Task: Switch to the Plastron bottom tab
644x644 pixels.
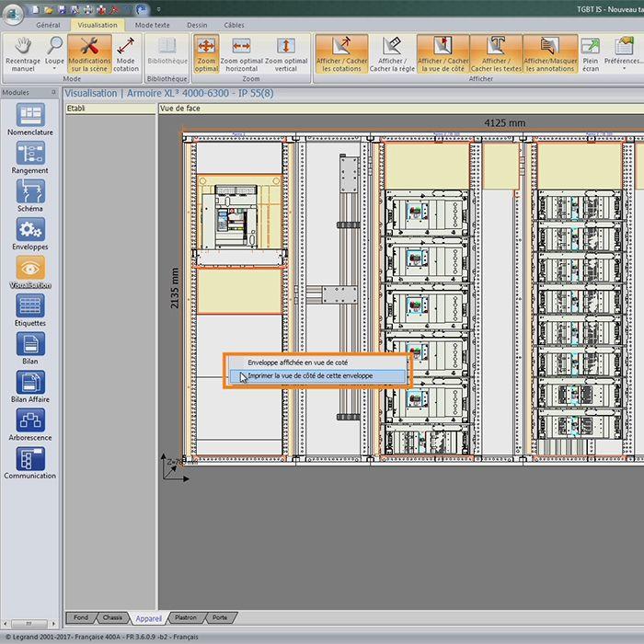Action: (186, 617)
